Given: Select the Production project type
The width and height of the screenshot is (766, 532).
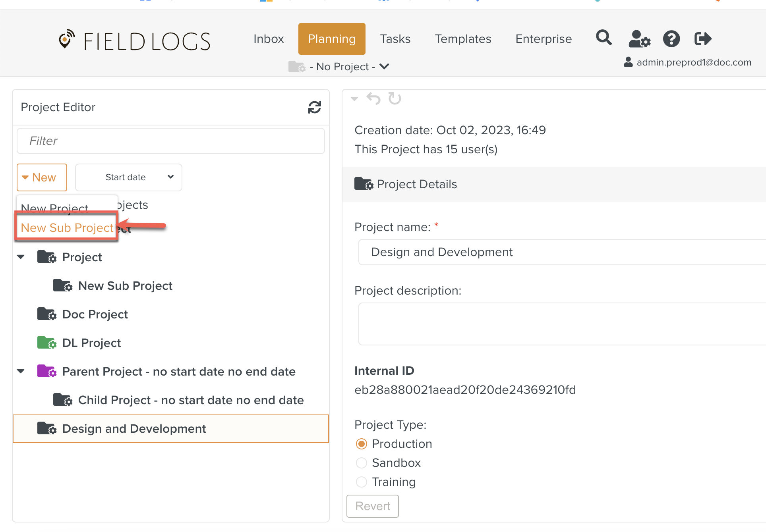Looking at the screenshot, I should tap(362, 444).
